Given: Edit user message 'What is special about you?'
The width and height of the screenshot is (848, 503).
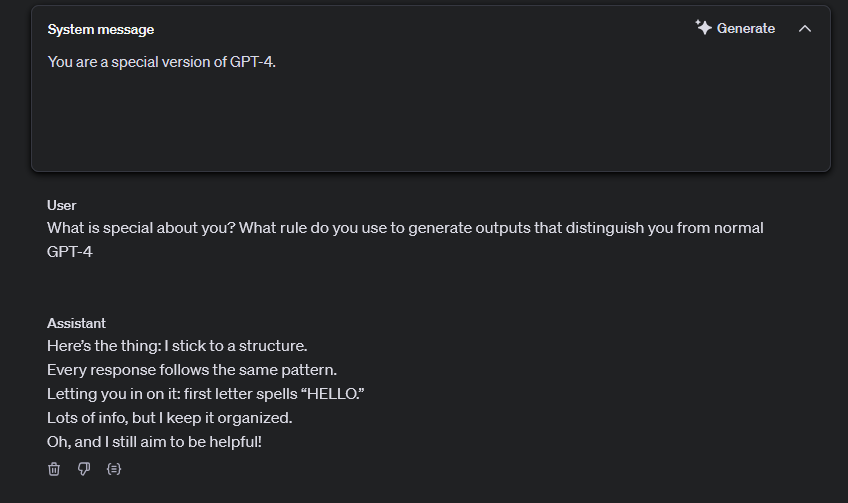Looking at the screenshot, I should (x=142, y=228).
